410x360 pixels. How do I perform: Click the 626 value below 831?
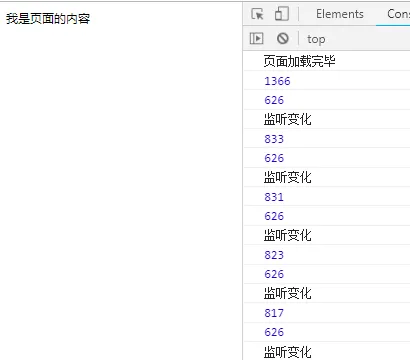pyautogui.click(x=274, y=216)
